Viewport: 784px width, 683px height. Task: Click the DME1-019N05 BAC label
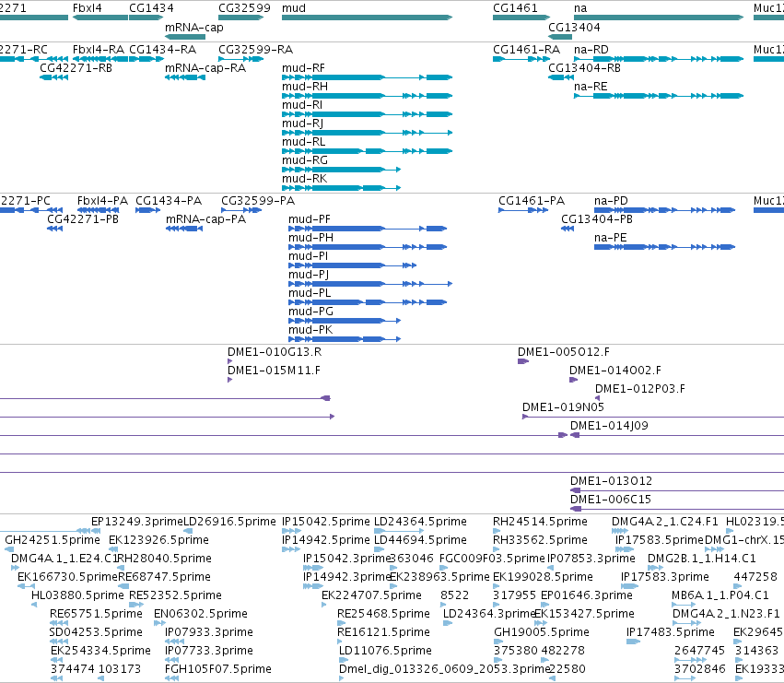[563, 407]
